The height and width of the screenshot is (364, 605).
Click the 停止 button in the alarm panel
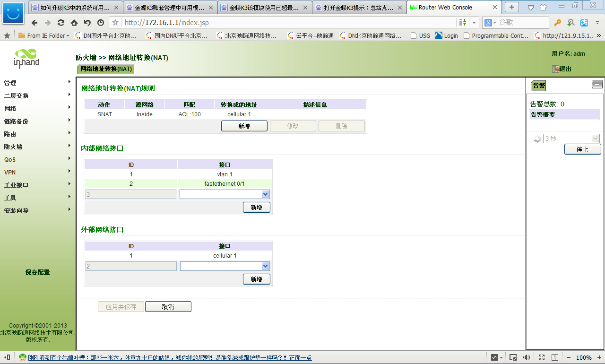point(582,149)
